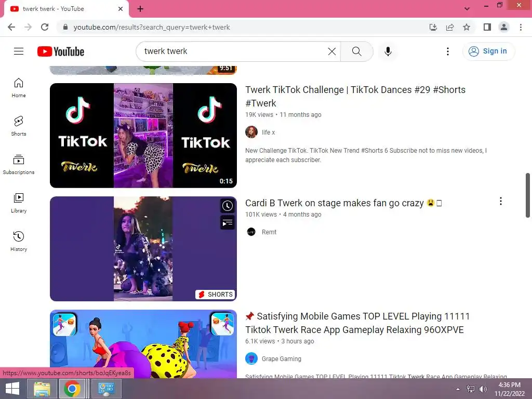The width and height of the screenshot is (532, 399).
Task: Open Control Panel taskbar icon
Action: 106,389
